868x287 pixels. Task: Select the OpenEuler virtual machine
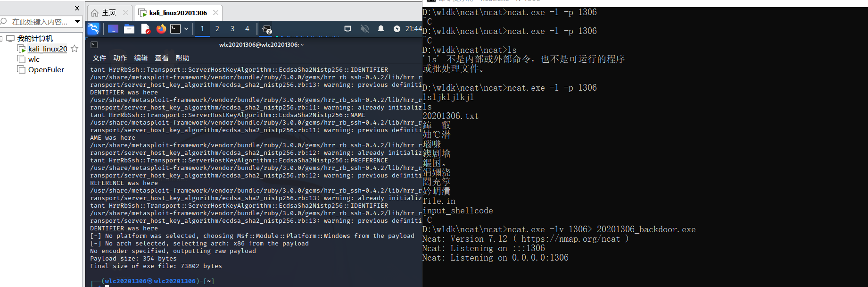pos(46,70)
